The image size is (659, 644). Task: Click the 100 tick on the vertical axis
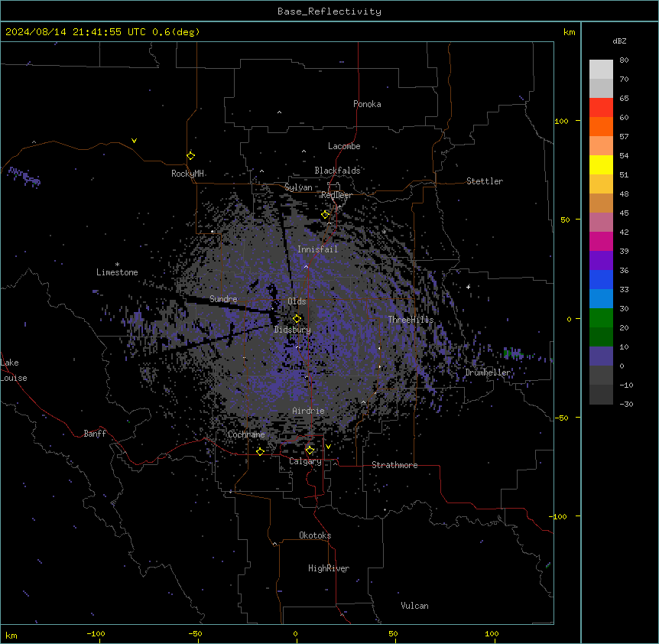(x=561, y=121)
